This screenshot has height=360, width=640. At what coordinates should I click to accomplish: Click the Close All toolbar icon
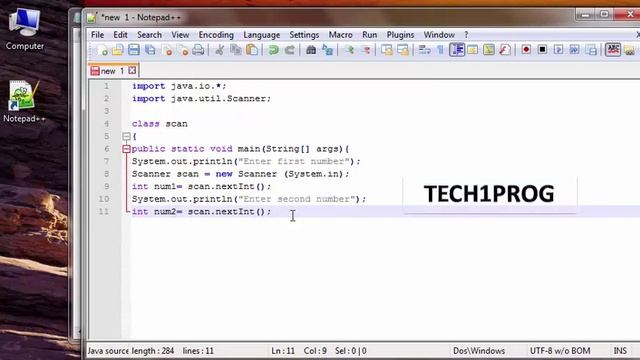point(183,50)
